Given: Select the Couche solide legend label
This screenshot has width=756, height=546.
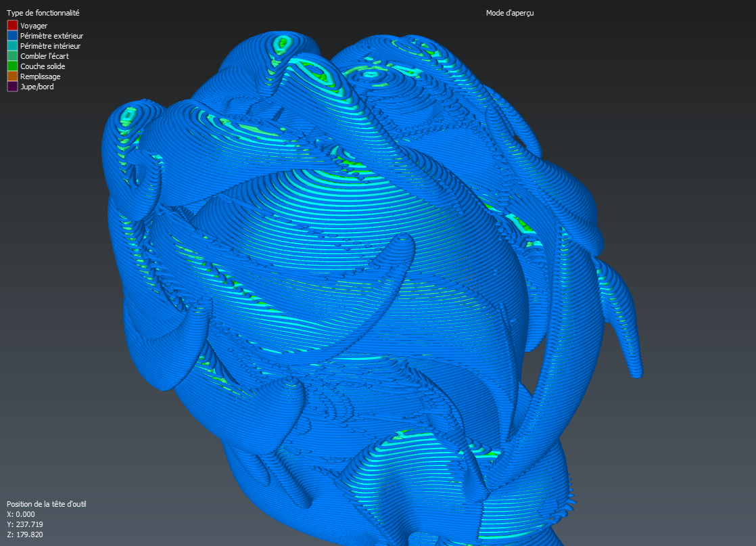Looking at the screenshot, I should pos(43,66).
